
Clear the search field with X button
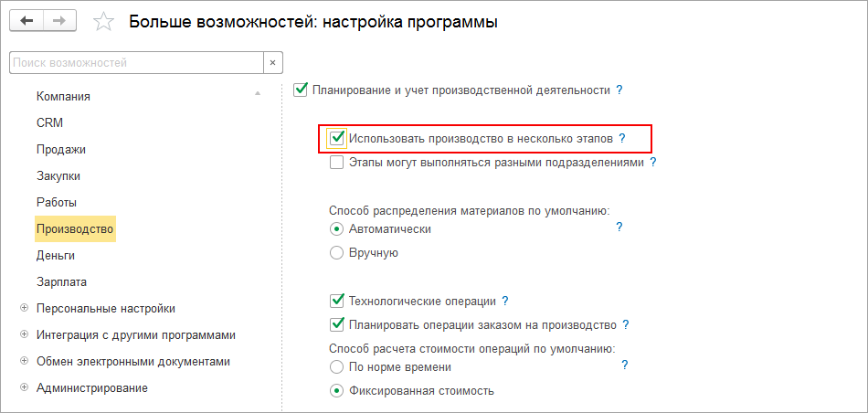tap(272, 63)
